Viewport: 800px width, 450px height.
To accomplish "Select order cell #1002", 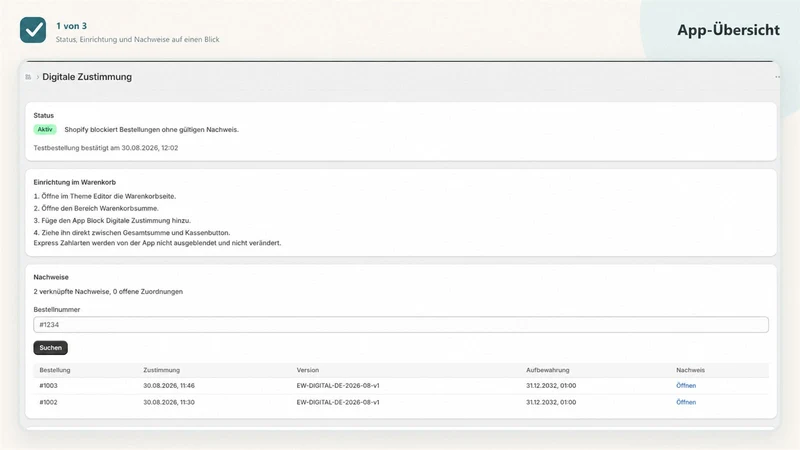I will pos(48,402).
